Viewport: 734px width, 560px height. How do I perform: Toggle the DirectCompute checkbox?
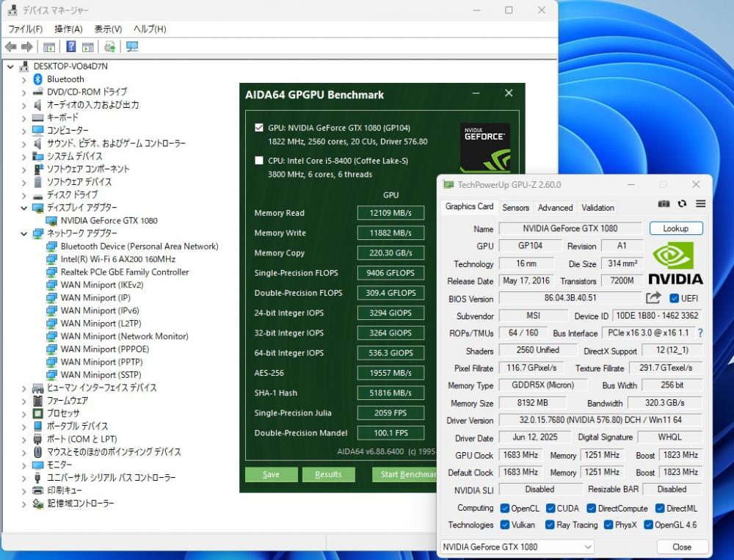pyautogui.click(x=591, y=509)
